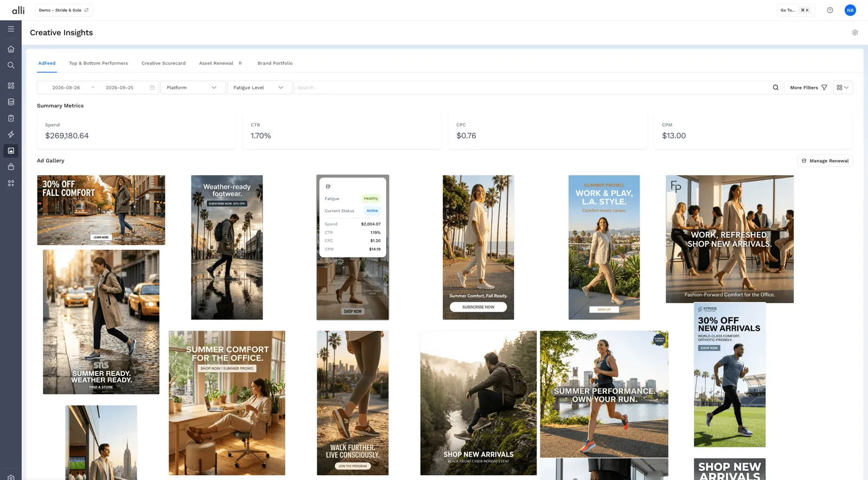The width and height of the screenshot is (868, 480).
Task: Open the database icon in sidebar
Action: [11, 102]
